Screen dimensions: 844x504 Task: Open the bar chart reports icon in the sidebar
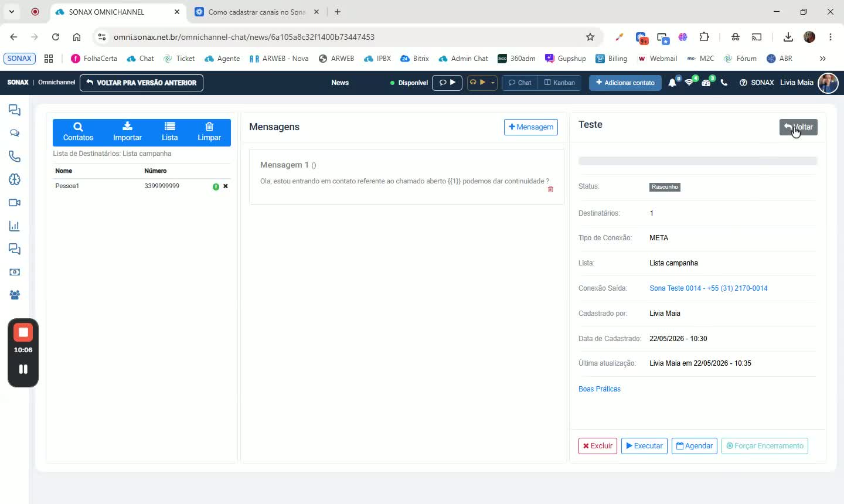coord(15,226)
